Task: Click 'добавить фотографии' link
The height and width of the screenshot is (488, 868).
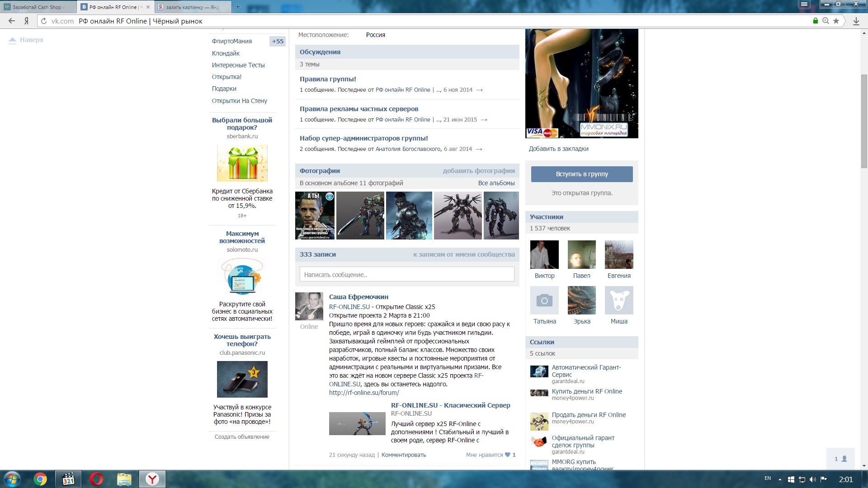Action: pyautogui.click(x=479, y=171)
